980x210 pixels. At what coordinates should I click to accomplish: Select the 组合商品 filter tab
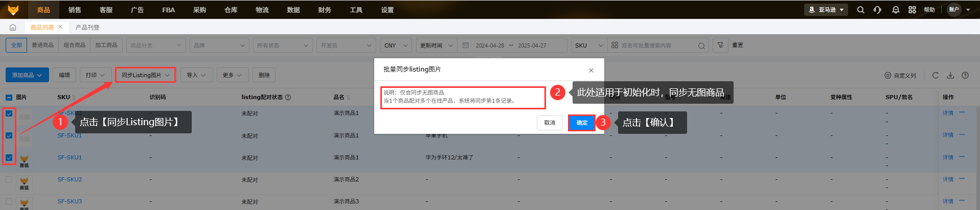pos(74,45)
